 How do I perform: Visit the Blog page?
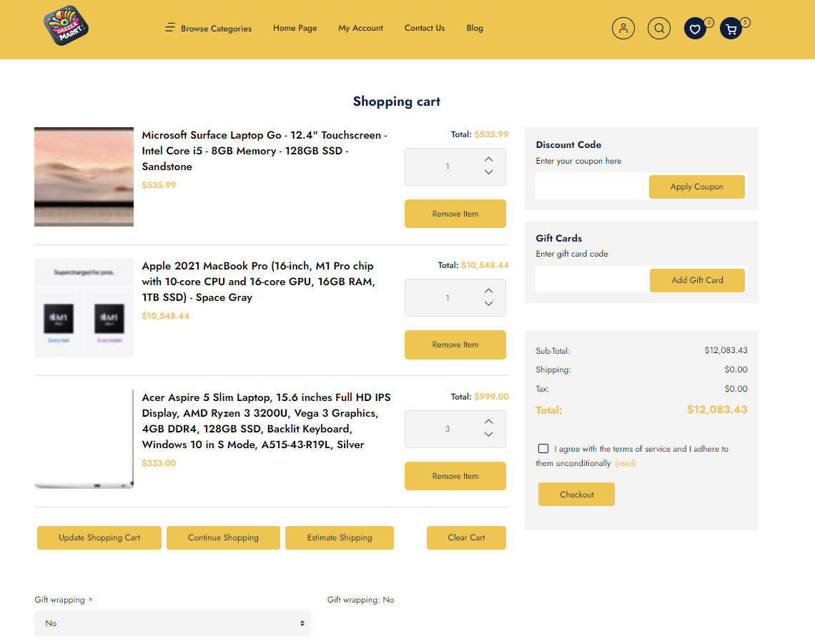coord(475,28)
